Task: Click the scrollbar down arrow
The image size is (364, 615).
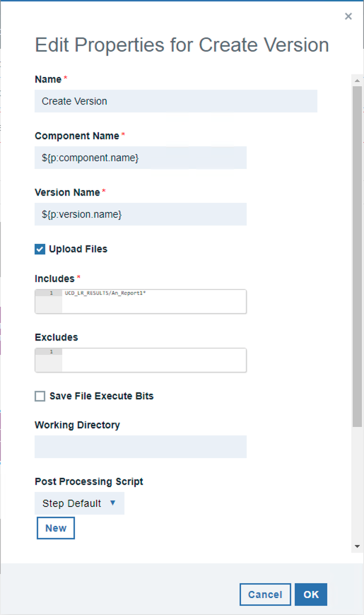Action: 357,546
